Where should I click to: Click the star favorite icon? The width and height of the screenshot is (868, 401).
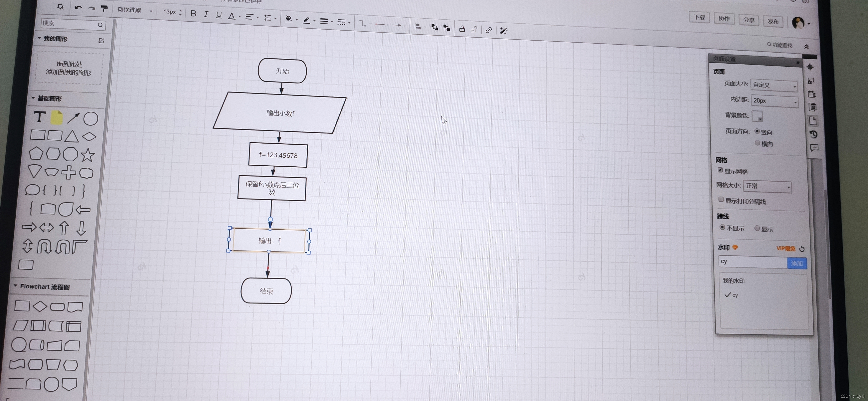pyautogui.click(x=60, y=7)
